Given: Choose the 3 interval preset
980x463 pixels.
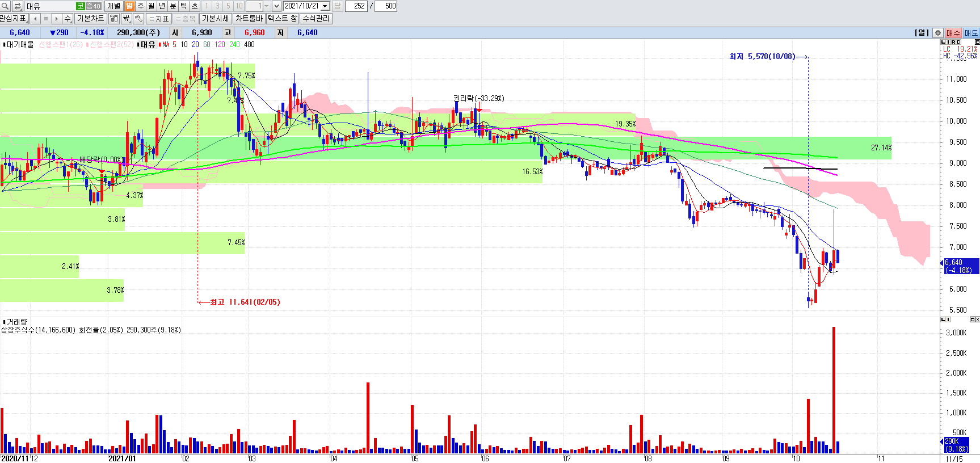Looking at the screenshot, I should tap(217, 6).
